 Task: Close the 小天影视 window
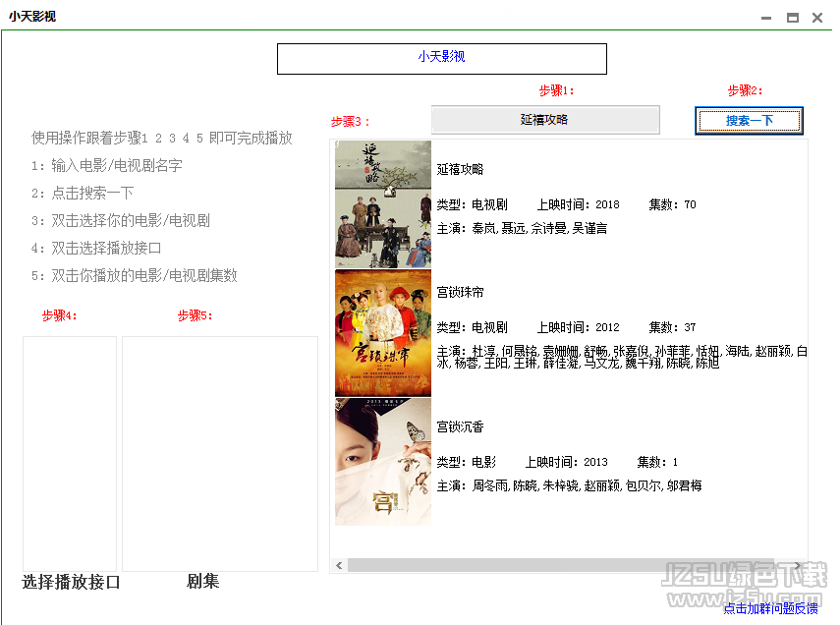tap(817, 17)
